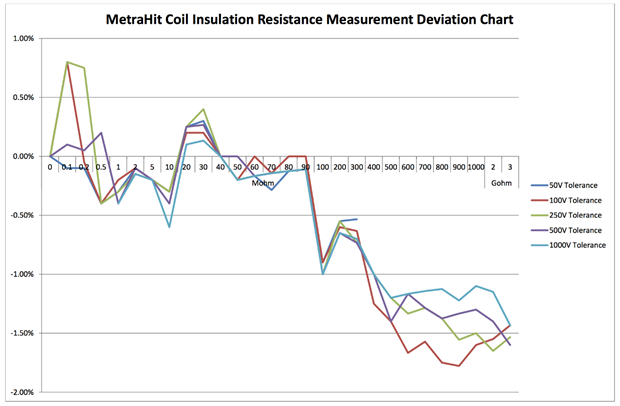Click the x-axis category label 400
620x406 pixels.
[x=374, y=167]
